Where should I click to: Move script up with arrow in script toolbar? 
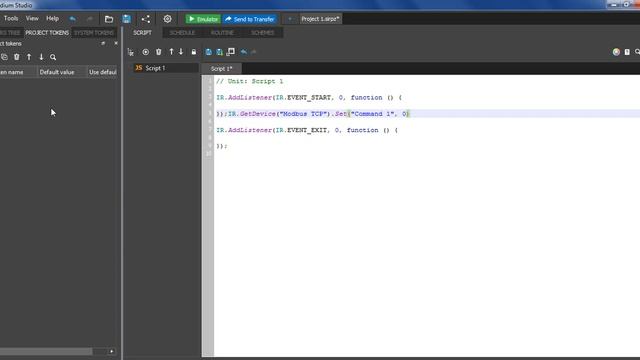click(x=171, y=51)
